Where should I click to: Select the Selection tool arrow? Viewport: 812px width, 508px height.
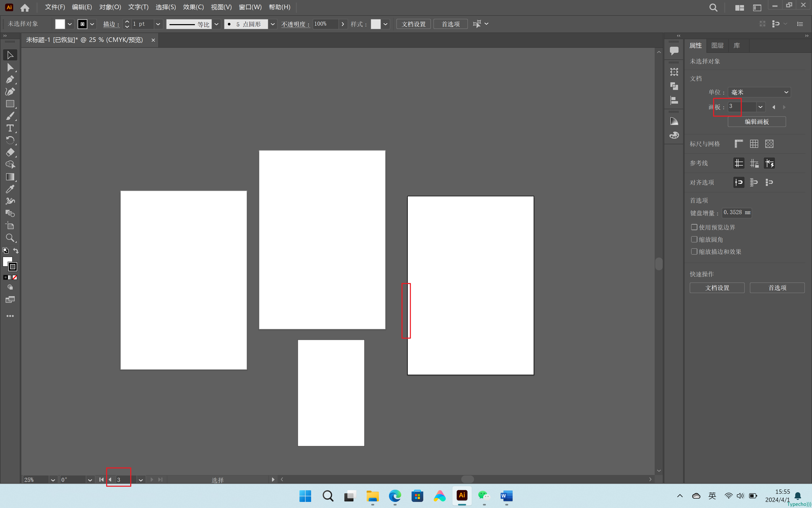point(10,55)
